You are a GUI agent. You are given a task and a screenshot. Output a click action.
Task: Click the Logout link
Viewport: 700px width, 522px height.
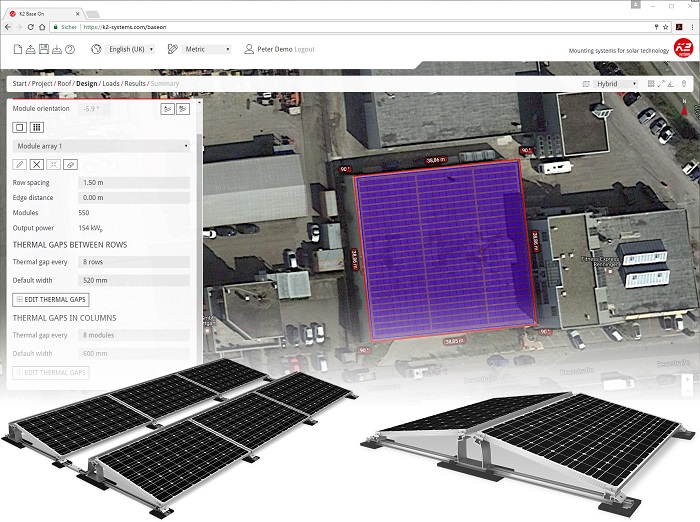click(304, 49)
